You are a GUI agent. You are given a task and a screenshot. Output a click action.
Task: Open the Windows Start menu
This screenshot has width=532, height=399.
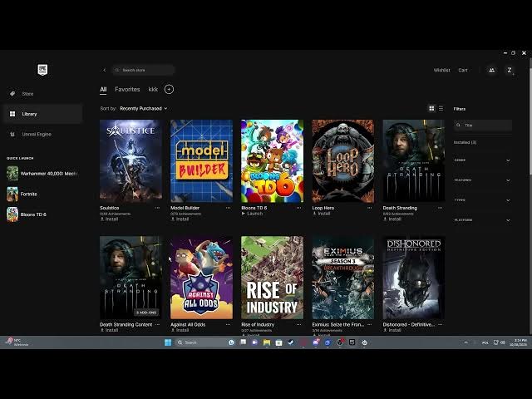click(168, 342)
